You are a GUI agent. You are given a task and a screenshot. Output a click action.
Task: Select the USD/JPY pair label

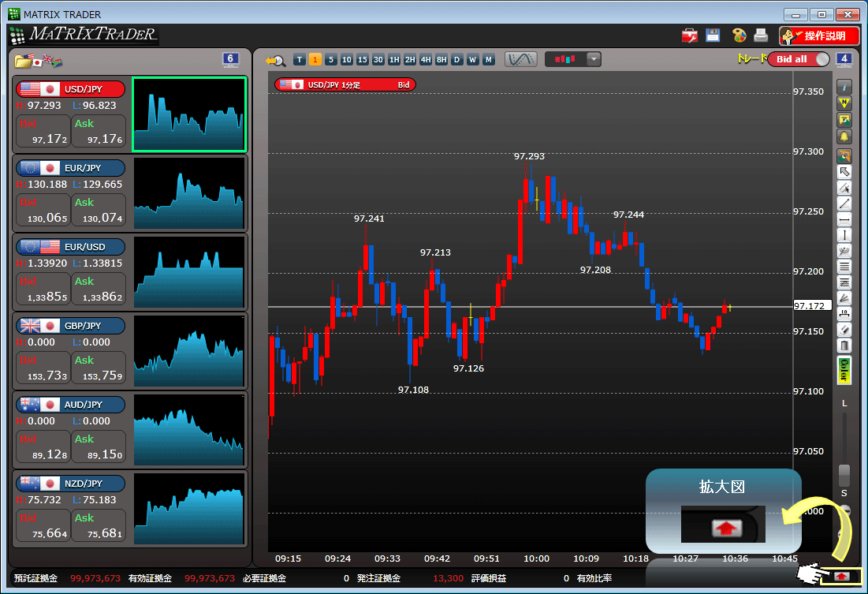[70, 88]
